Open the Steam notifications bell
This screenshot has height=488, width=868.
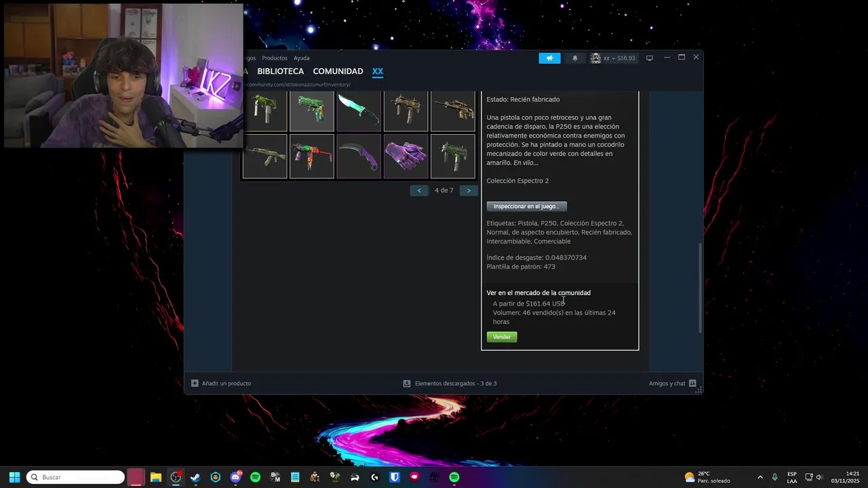575,58
